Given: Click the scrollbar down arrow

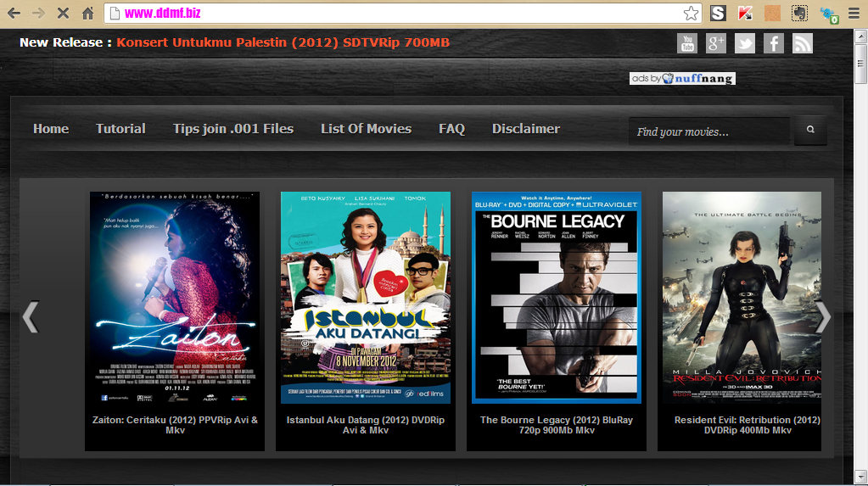Looking at the screenshot, I should pyautogui.click(x=861, y=476).
